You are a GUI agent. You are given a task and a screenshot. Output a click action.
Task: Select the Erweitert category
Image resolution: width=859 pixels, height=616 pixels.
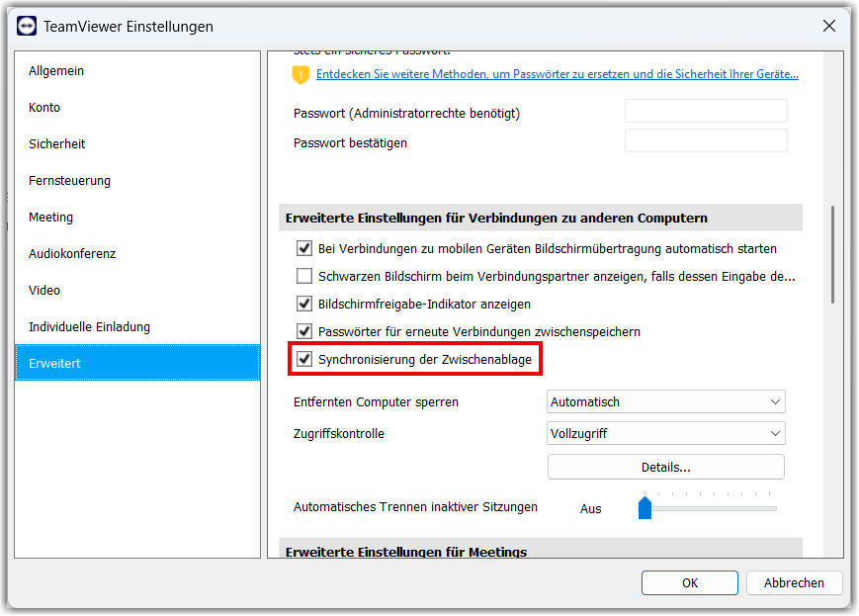coord(137,363)
